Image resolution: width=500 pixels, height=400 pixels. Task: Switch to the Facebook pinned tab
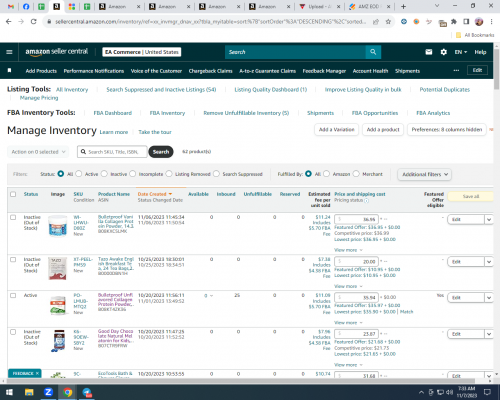[26, 6]
